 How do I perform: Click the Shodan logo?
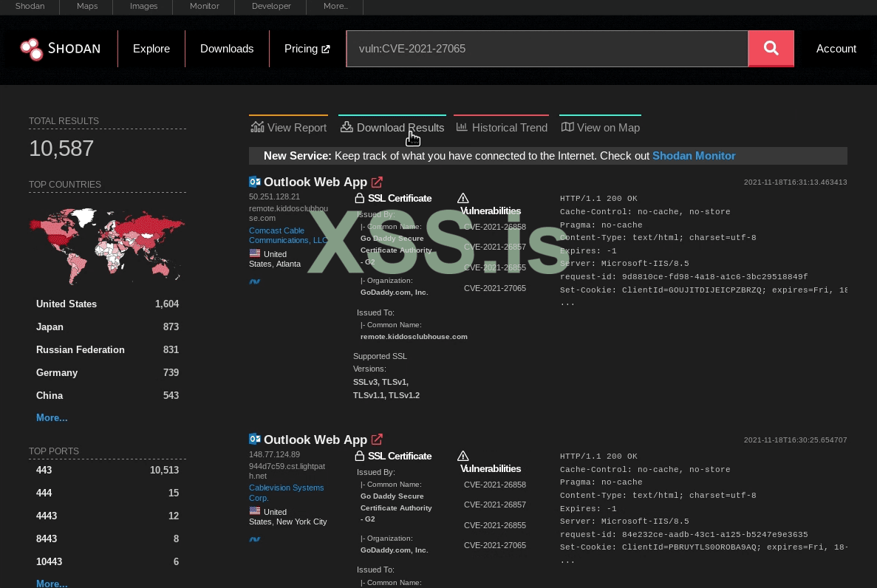pos(61,49)
